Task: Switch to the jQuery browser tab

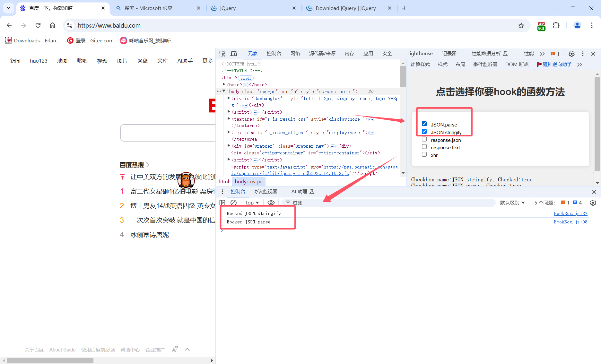Action: [254, 8]
